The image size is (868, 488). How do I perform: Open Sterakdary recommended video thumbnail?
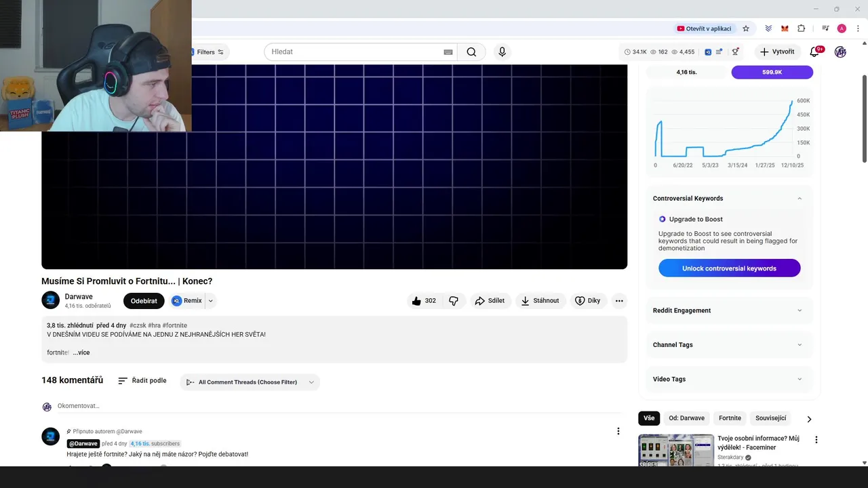tap(676, 450)
